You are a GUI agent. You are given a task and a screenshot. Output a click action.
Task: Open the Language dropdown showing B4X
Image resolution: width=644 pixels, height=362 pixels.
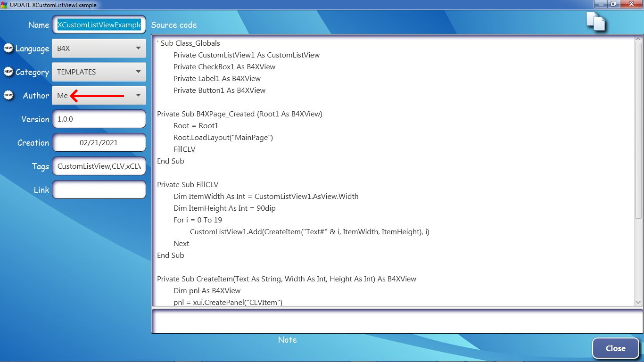click(99, 48)
